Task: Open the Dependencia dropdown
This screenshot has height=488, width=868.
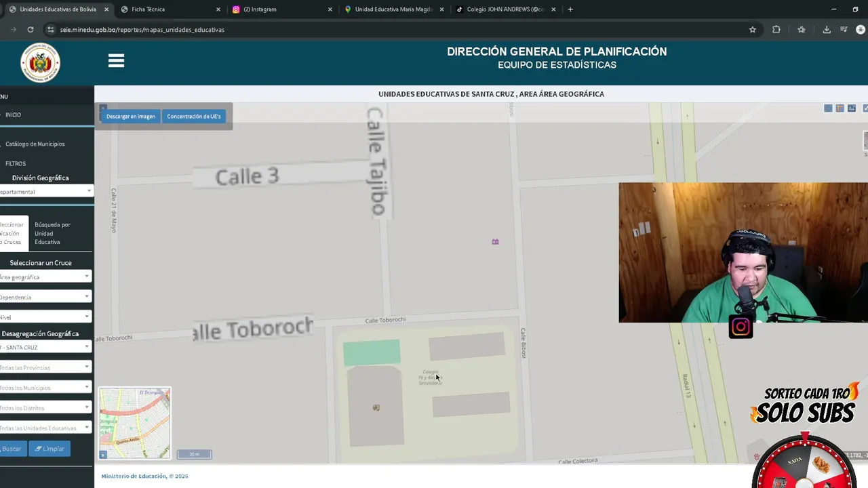Action: [45, 297]
